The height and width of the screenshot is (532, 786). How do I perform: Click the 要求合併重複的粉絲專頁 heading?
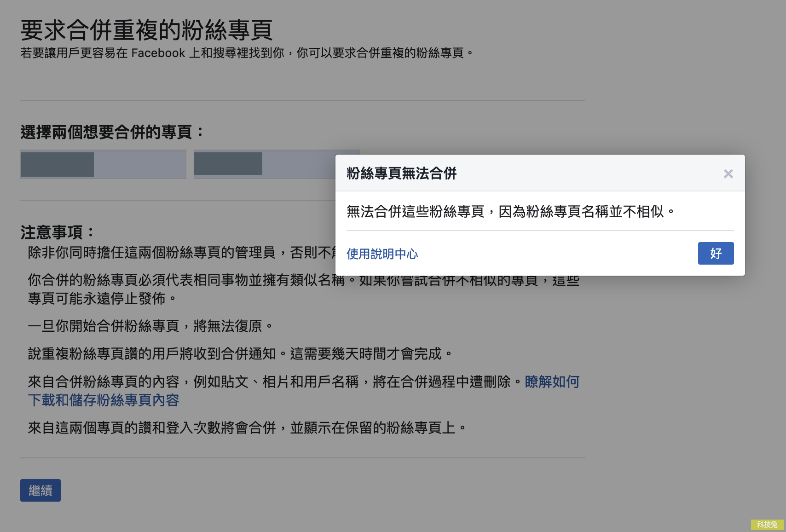pos(146,30)
